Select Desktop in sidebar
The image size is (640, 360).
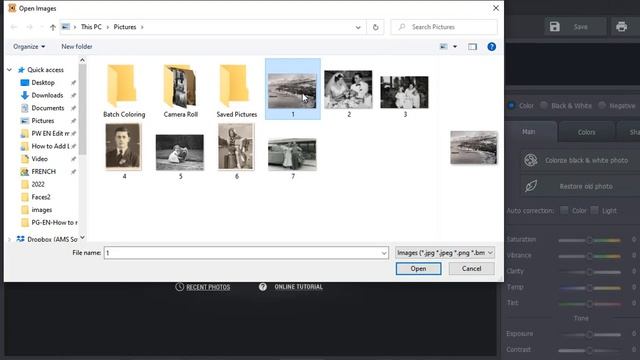pyautogui.click(x=43, y=82)
